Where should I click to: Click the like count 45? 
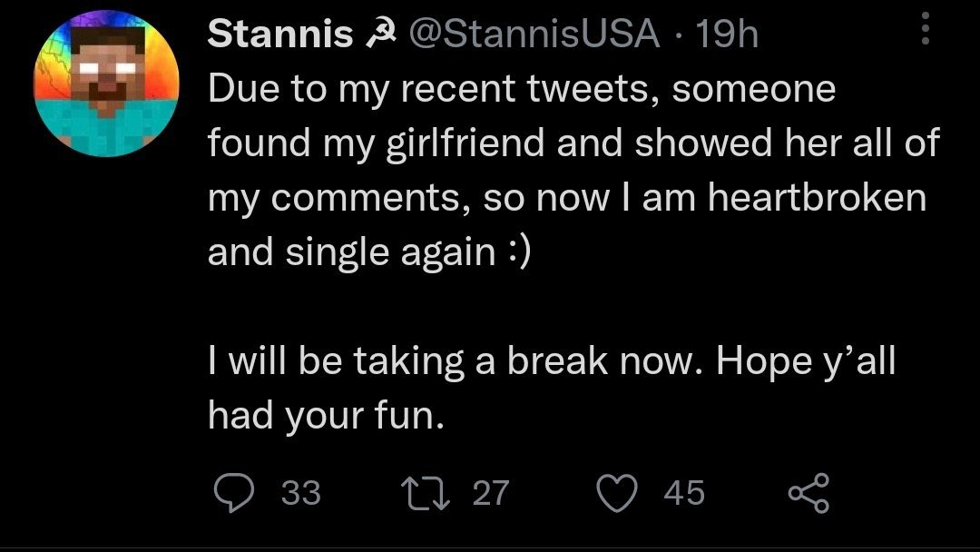pyautogui.click(x=684, y=493)
